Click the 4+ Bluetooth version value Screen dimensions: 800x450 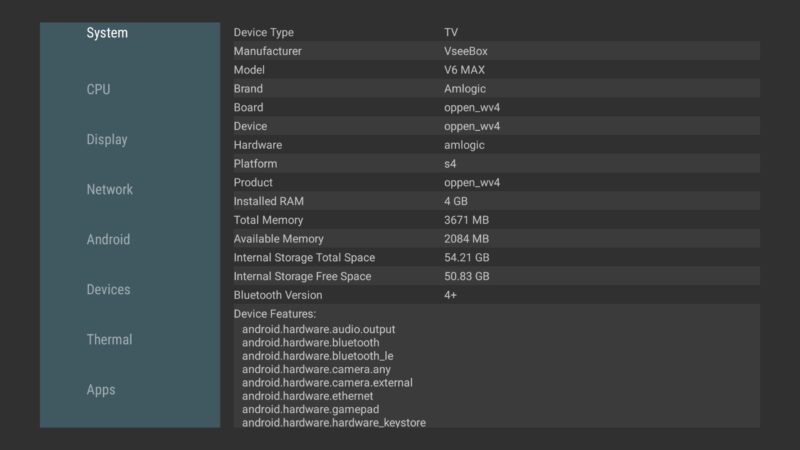(x=450, y=295)
